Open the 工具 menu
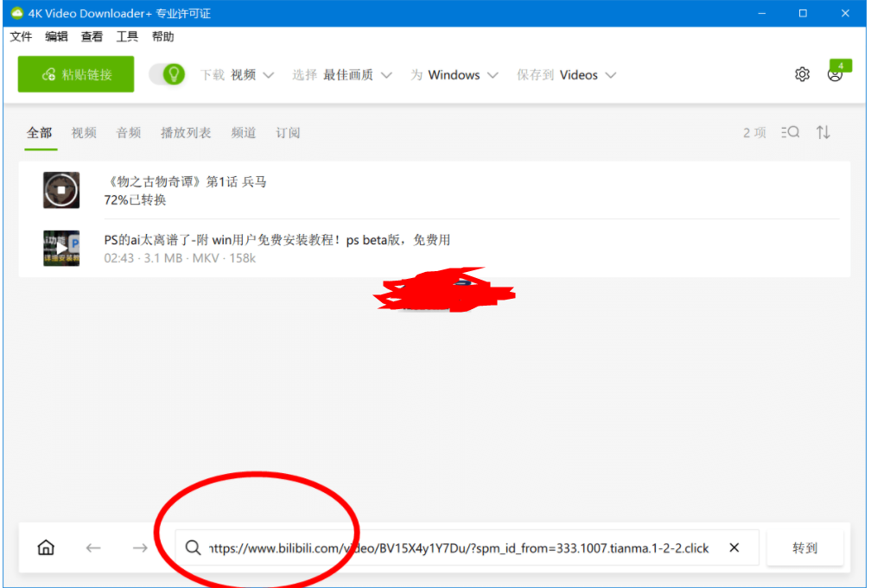 pos(127,36)
